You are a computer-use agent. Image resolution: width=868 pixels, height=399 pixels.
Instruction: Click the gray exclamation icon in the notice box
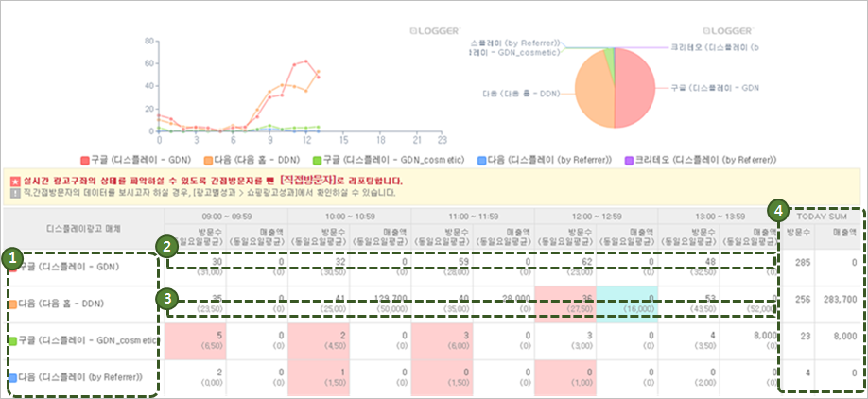14,193
